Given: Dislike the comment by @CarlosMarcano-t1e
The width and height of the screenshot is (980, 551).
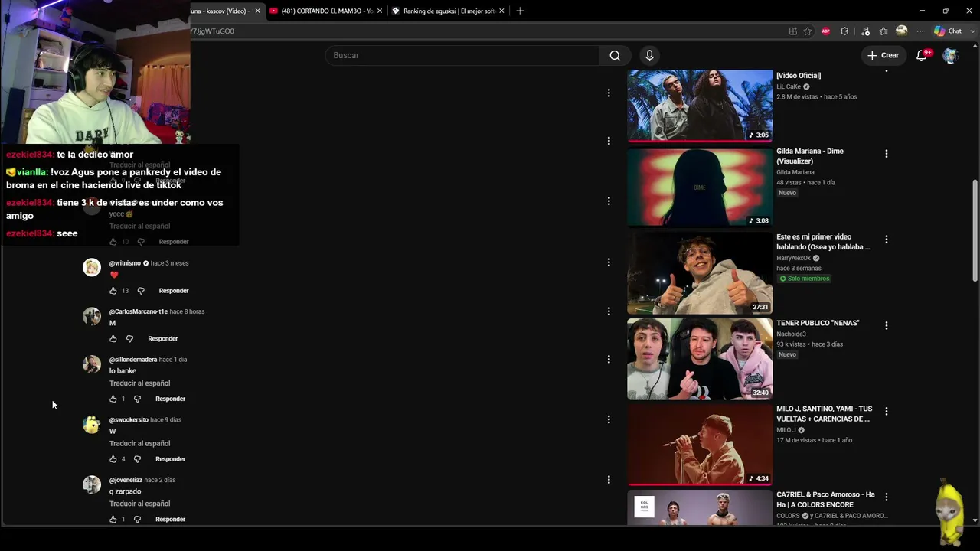Looking at the screenshot, I should (129, 338).
